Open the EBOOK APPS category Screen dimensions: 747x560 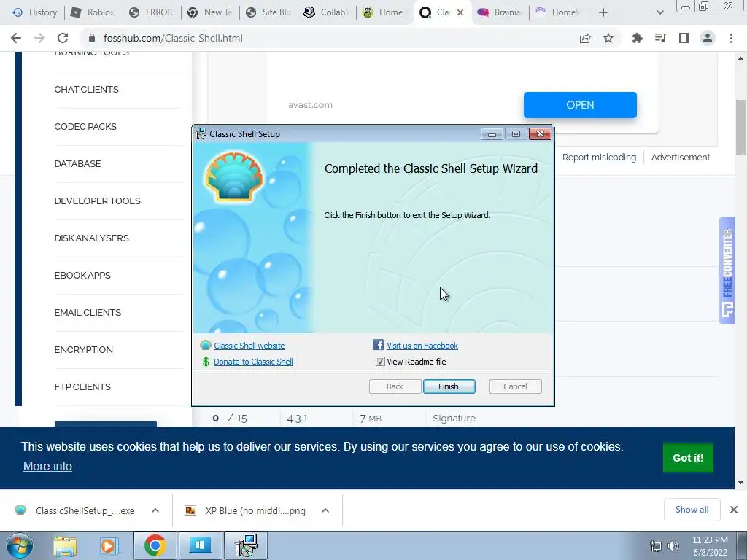point(82,275)
